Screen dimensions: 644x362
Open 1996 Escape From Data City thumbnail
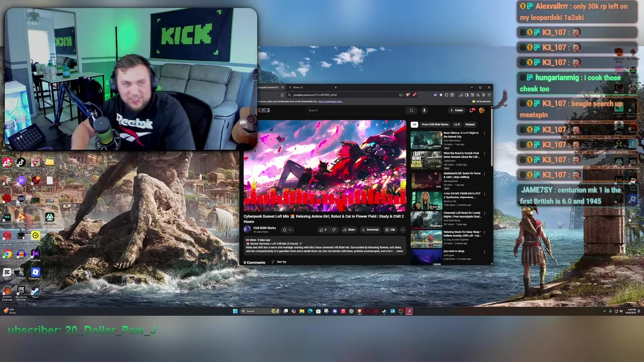click(426, 200)
